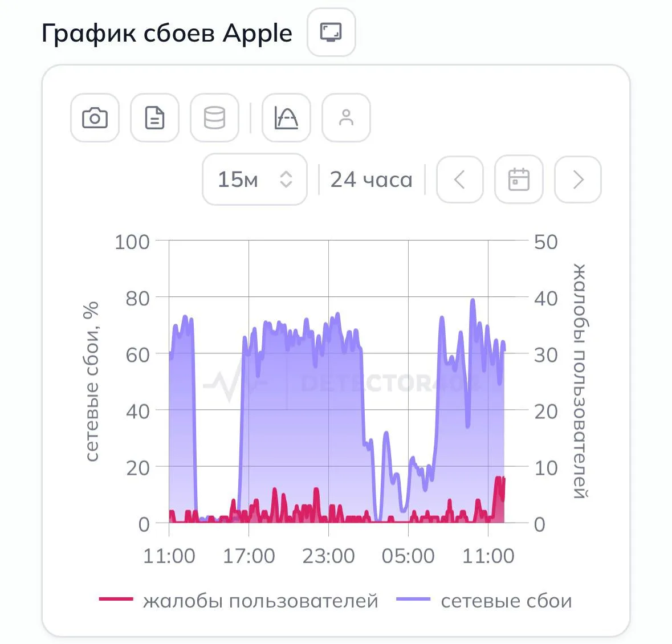Open the 15м interval dropdown
672x644 pixels.
(x=255, y=180)
